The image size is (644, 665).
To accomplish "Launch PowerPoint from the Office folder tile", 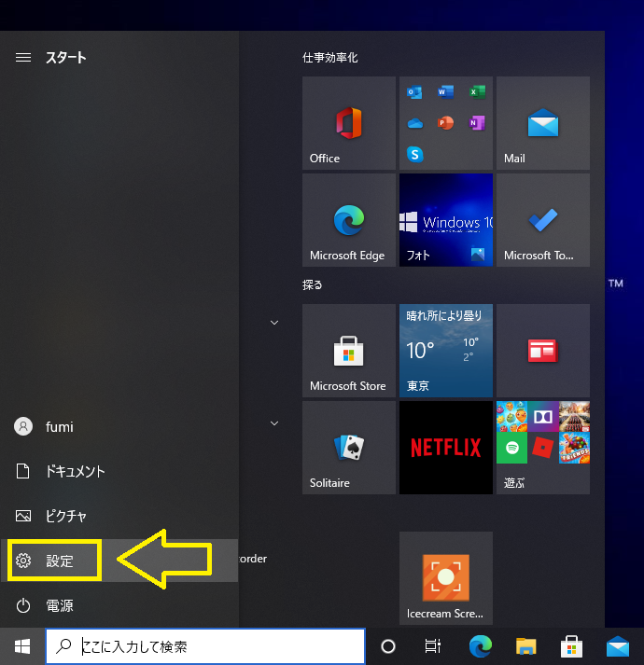I will pos(446,123).
